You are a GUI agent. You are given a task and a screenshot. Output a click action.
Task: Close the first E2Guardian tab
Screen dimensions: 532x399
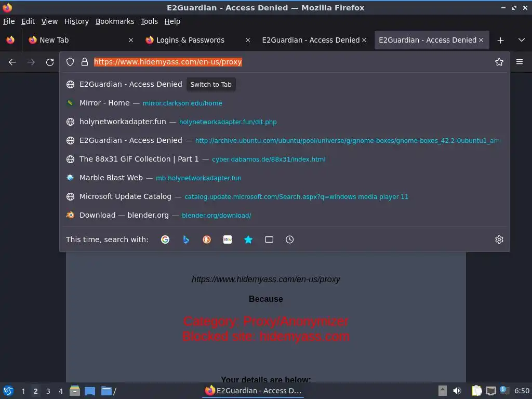click(x=364, y=40)
